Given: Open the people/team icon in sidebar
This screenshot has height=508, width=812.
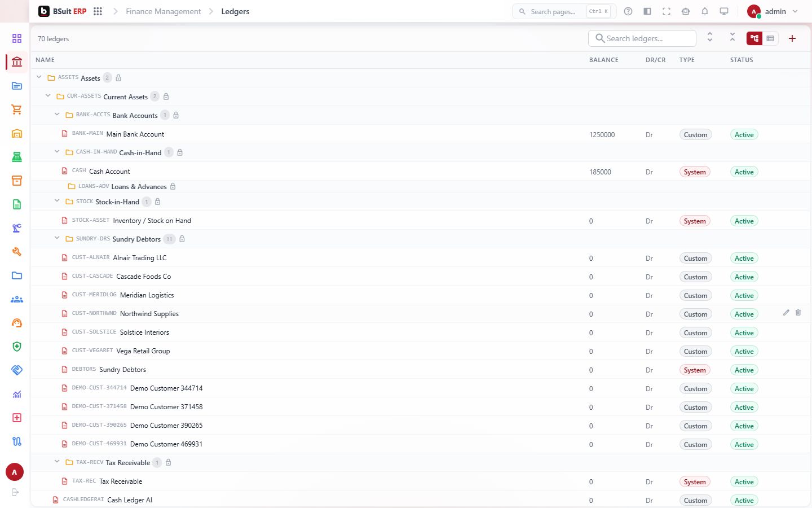Looking at the screenshot, I should click(17, 299).
